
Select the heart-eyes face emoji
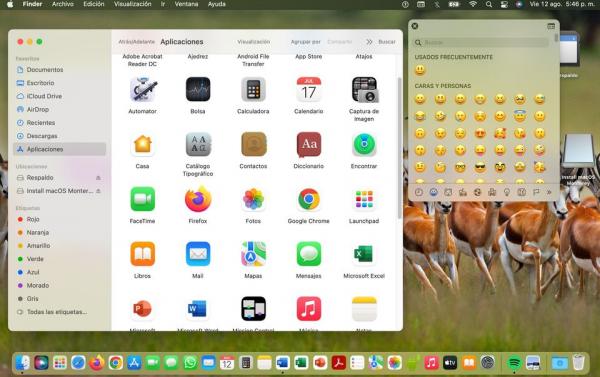[x=480, y=133]
